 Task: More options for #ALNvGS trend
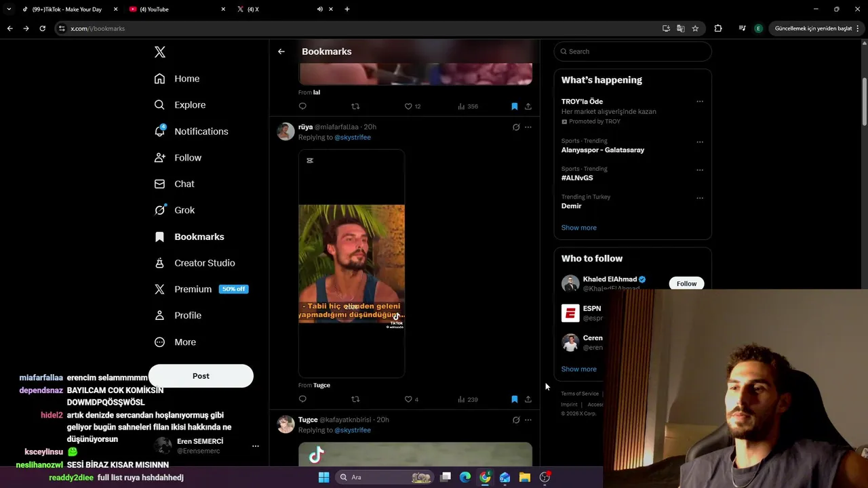(700, 169)
